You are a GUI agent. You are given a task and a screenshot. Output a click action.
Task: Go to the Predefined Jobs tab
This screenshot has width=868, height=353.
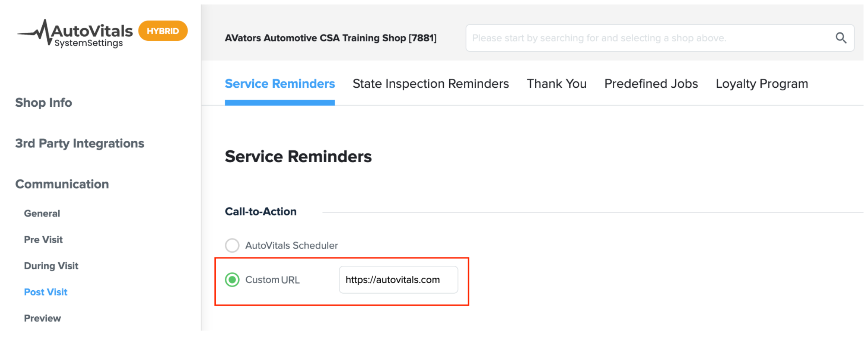point(651,84)
